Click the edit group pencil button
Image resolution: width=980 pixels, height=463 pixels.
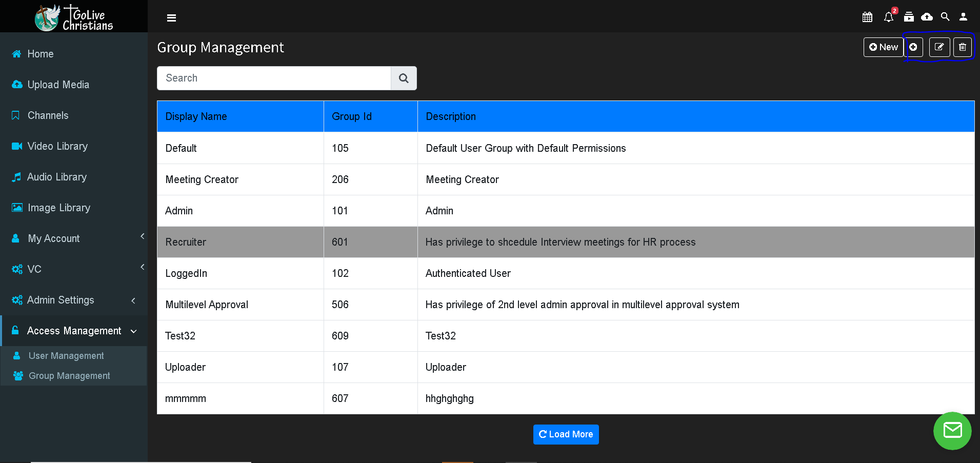[x=939, y=47]
